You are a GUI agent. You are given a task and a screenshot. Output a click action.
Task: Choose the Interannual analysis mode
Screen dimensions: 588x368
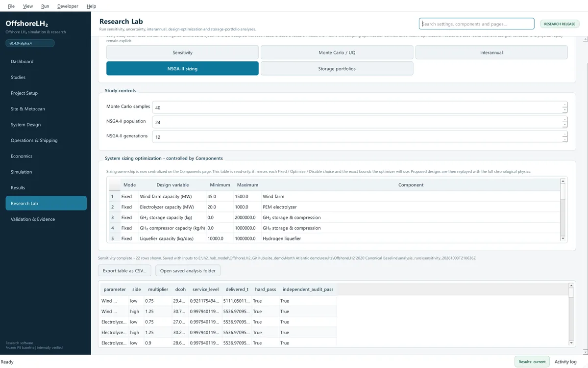(x=491, y=53)
